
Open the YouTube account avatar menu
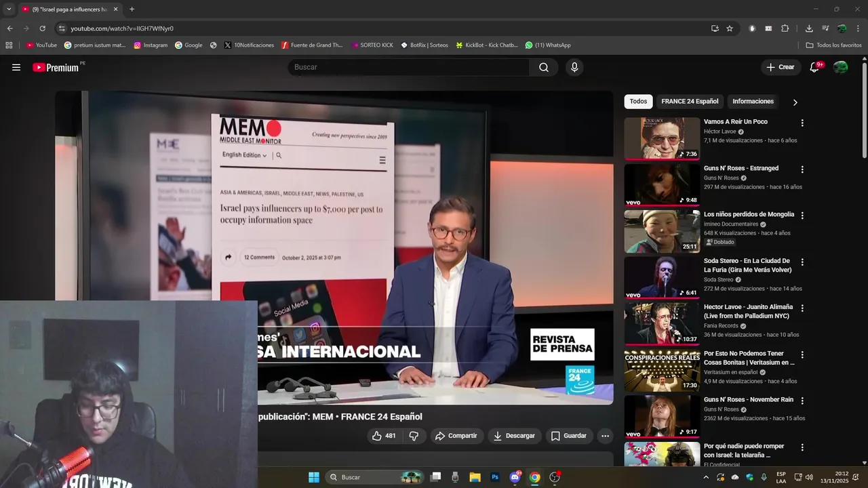[840, 67]
